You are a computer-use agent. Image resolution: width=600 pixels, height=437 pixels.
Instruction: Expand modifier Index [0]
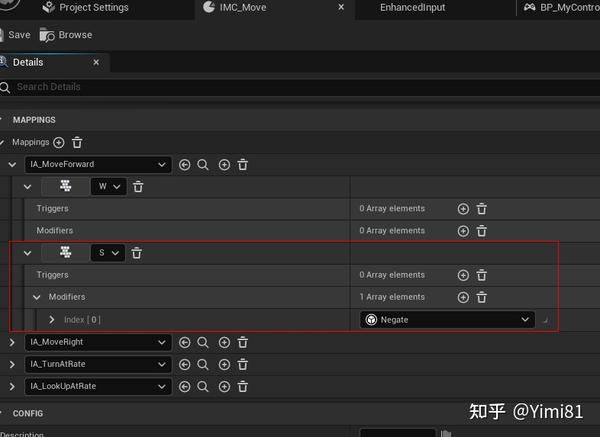click(x=51, y=320)
